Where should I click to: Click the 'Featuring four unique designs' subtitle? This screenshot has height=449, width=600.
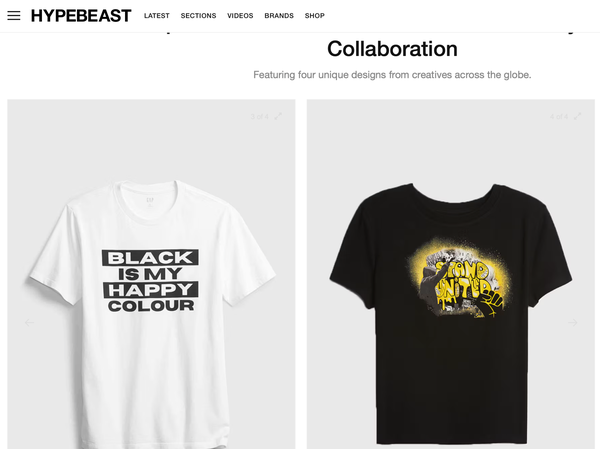pyautogui.click(x=392, y=75)
